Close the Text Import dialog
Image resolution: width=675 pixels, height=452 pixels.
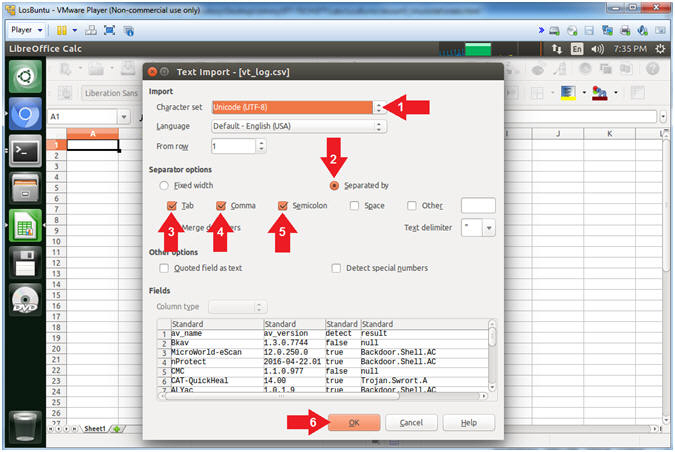(152, 71)
